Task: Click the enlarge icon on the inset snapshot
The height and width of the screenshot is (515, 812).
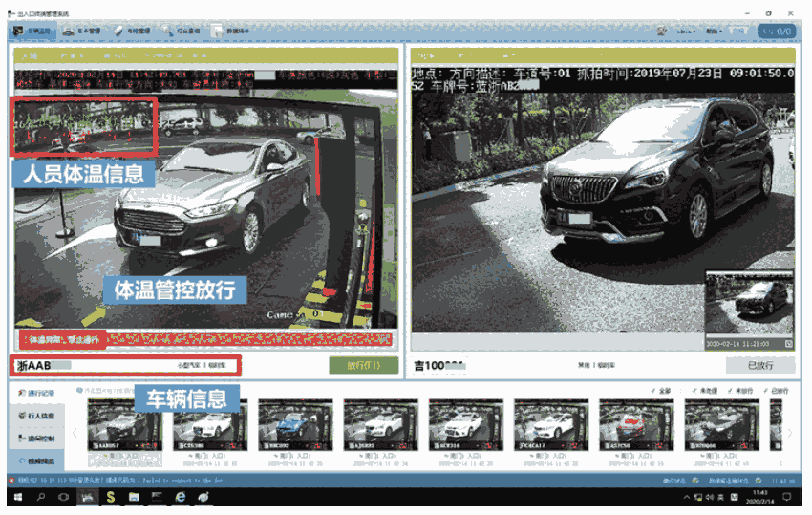Action: pos(788,342)
